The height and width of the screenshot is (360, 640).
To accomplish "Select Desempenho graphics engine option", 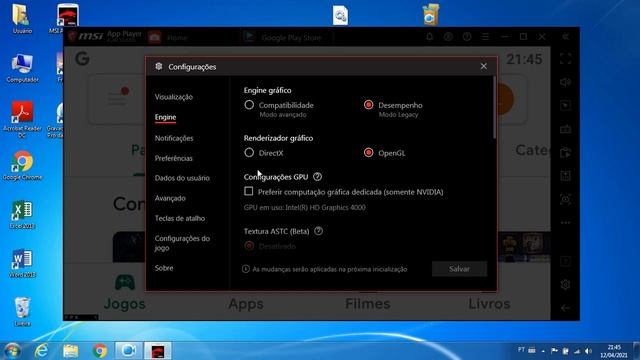I will pos(369,105).
